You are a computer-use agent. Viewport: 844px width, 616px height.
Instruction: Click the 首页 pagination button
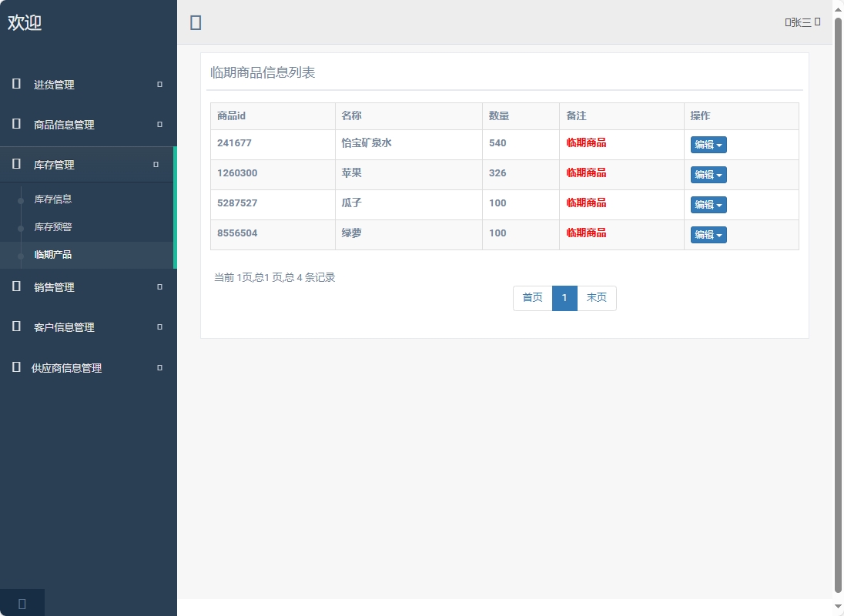(x=532, y=298)
